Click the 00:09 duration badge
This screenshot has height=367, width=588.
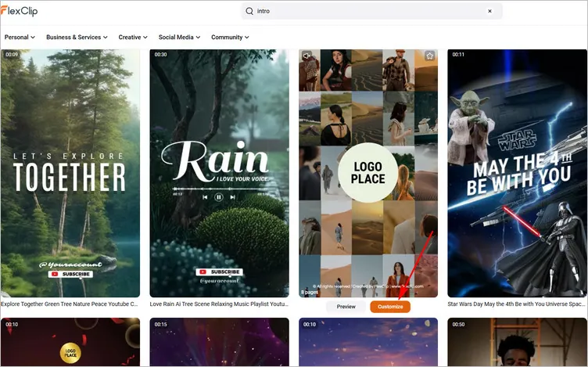click(12, 55)
